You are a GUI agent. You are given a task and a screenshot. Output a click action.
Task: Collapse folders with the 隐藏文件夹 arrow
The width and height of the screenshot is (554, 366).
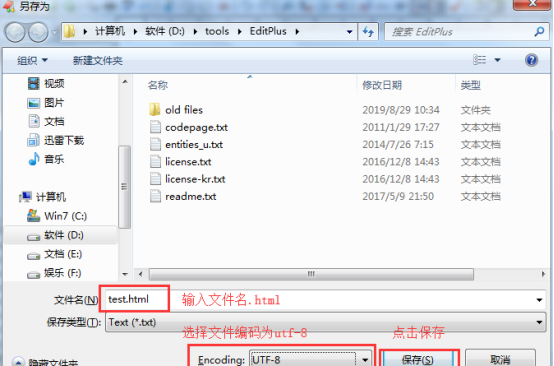click(18, 363)
